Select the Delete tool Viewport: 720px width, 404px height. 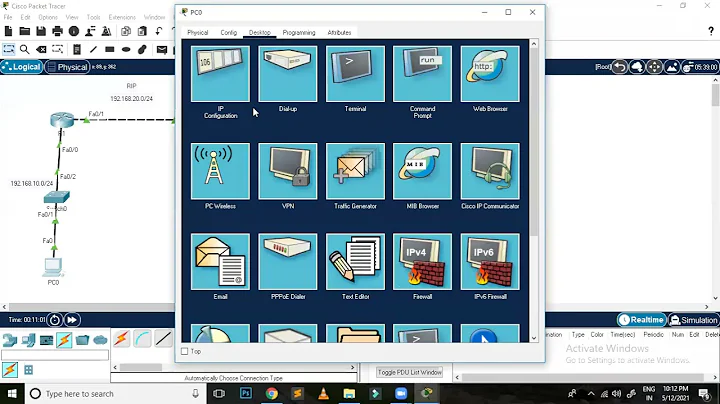click(x=41, y=49)
